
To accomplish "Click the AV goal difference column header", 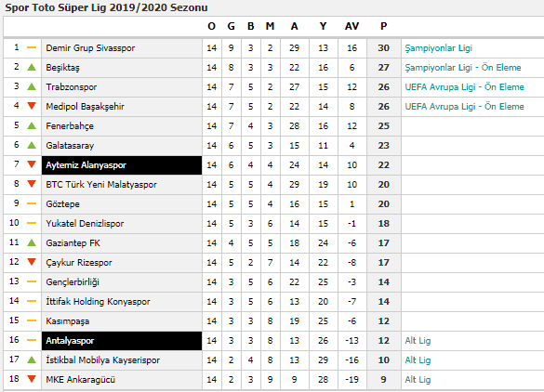I will point(352,26).
